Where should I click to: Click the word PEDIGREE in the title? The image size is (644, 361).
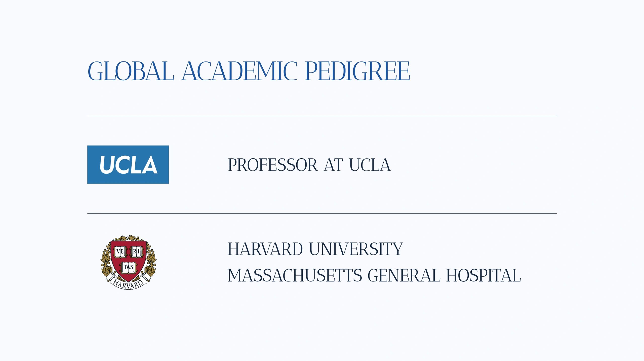357,71
